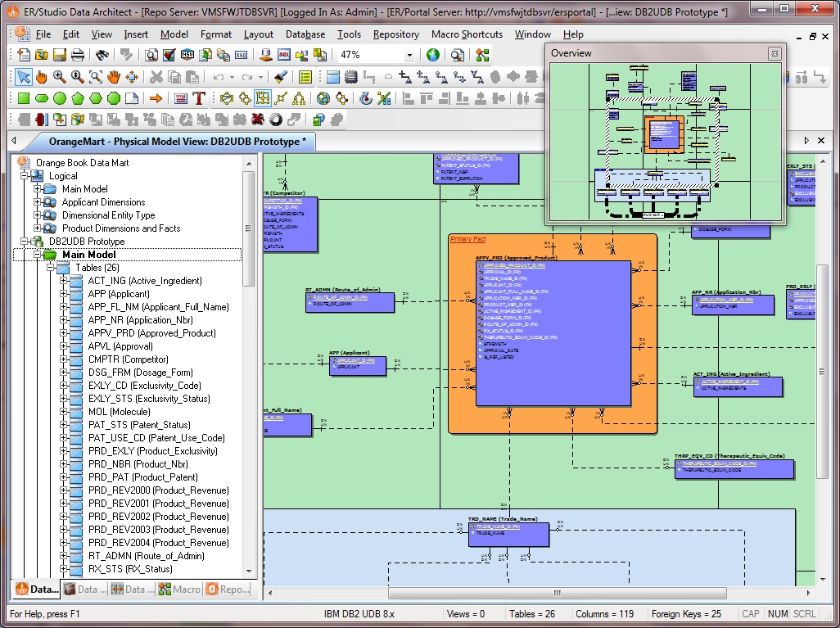The height and width of the screenshot is (628, 840).
Task: Expand the APPV_PRD (Approved_Product) table node
Action: click(x=63, y=332)
